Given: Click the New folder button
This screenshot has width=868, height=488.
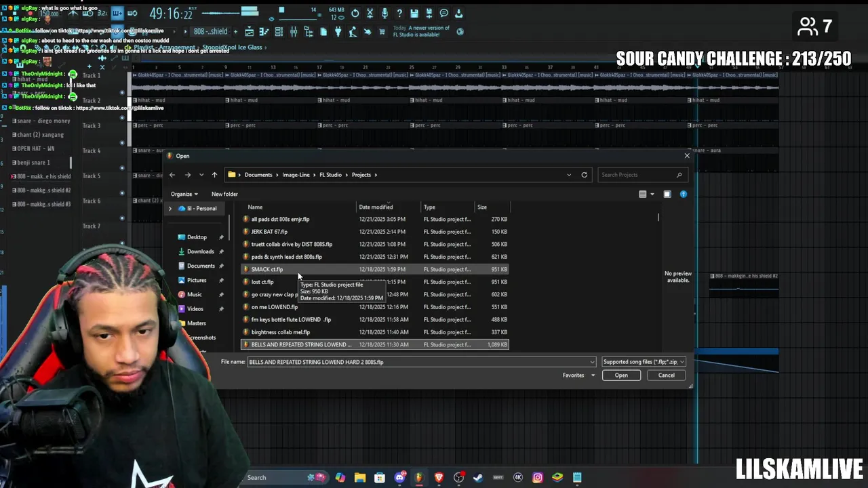Looking at the screenshot, I should coord(224,194).
